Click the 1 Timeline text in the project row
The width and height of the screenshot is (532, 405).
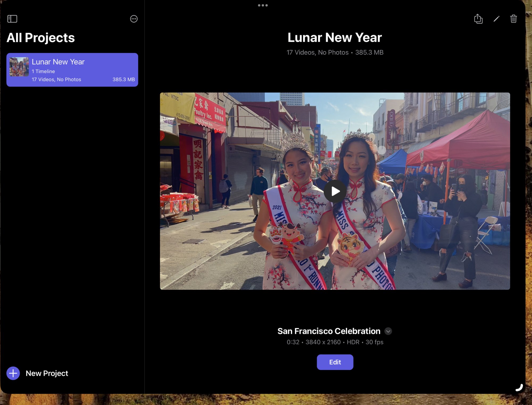pyautogui.click(x=43, y=71)
